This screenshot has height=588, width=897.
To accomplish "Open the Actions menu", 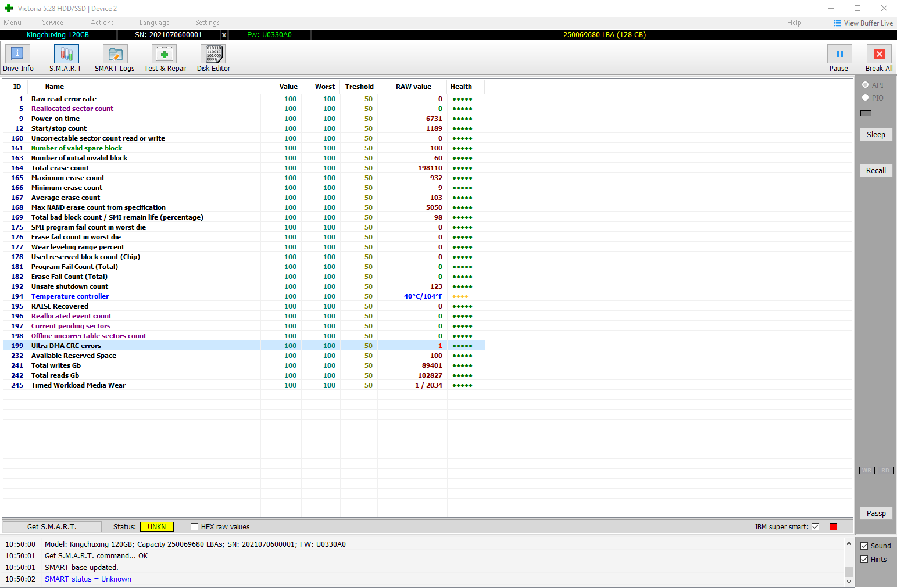I will pos(102,23).
